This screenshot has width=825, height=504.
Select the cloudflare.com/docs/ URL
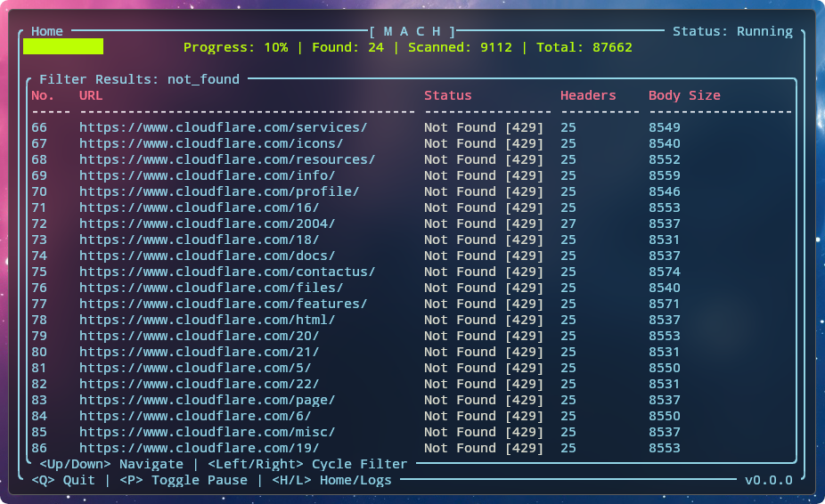[208, 256]
